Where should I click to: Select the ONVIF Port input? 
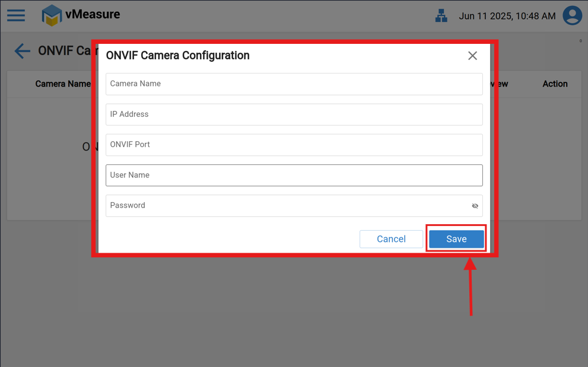click(x=294, y=145)
